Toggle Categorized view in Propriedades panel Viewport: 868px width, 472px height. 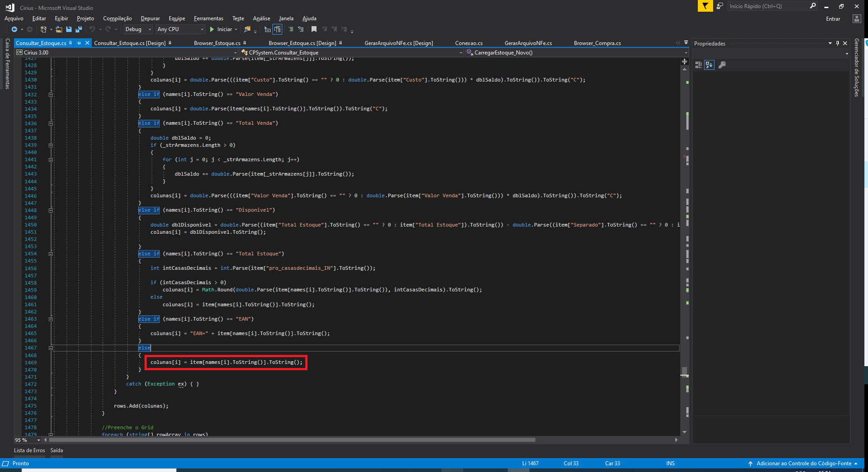point(699,65)
